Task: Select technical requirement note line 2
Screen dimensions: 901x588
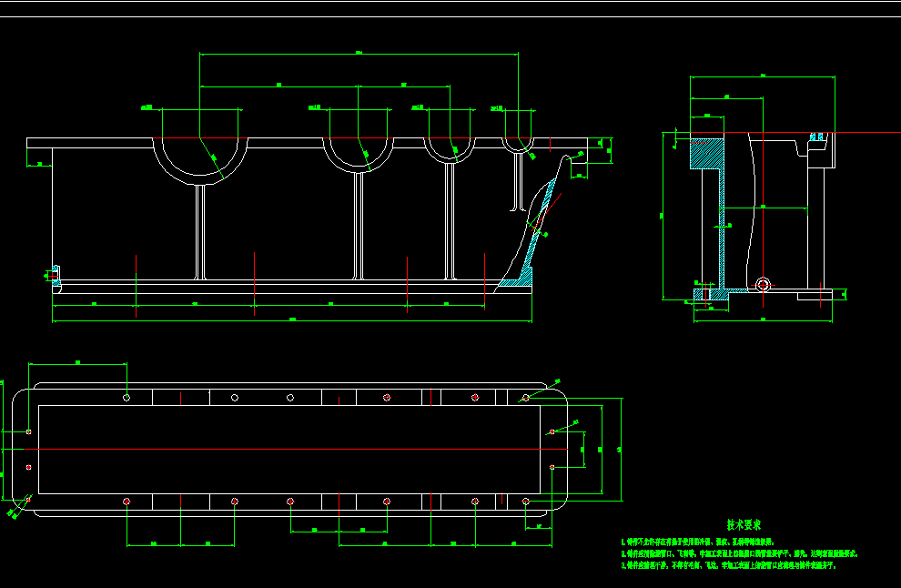Action: click(739, 554)
